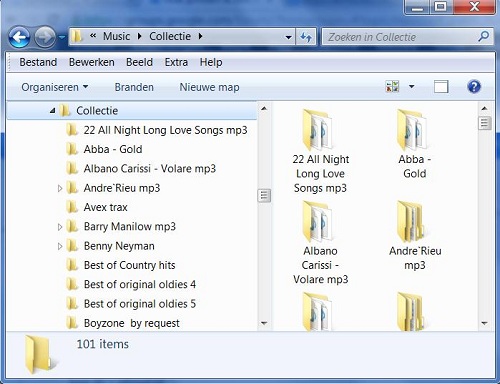Select Best of original oldies 4

[x=140, y=285]
